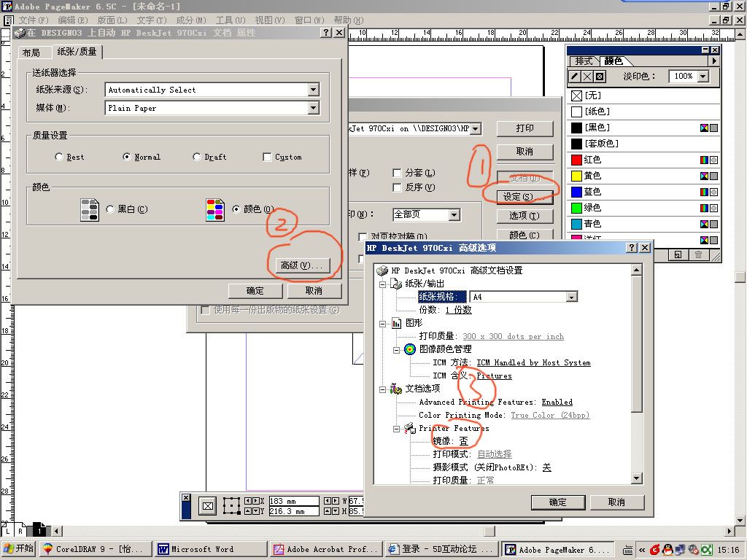Switch to the 纸张/质量 tab

[x=77, y=52]
